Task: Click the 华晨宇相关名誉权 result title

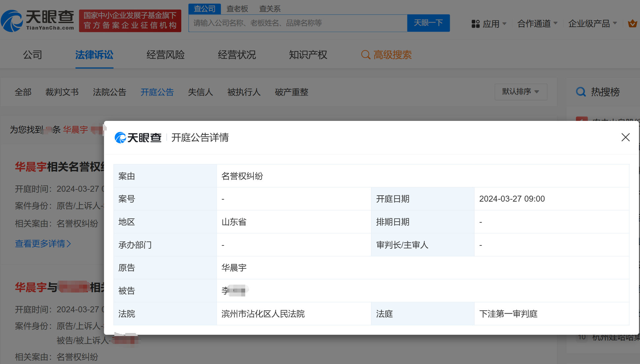Action: 59,167
